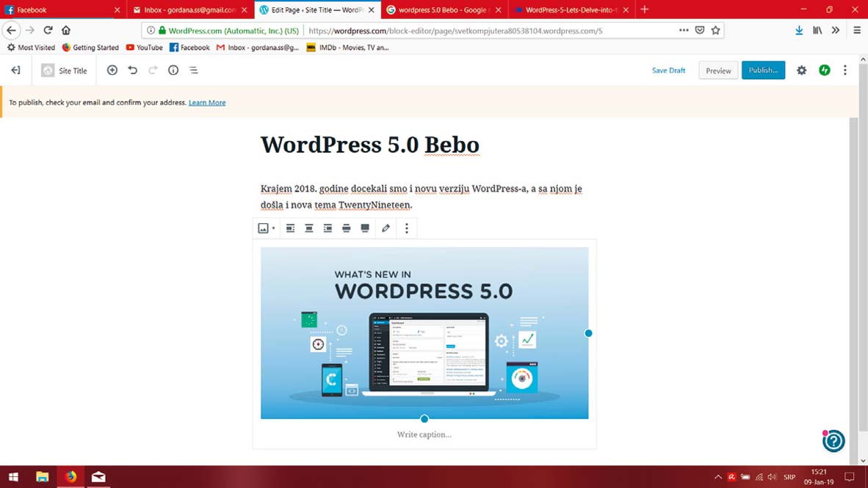
Task: Switch to the Google search tab
Action: (444, 10)
